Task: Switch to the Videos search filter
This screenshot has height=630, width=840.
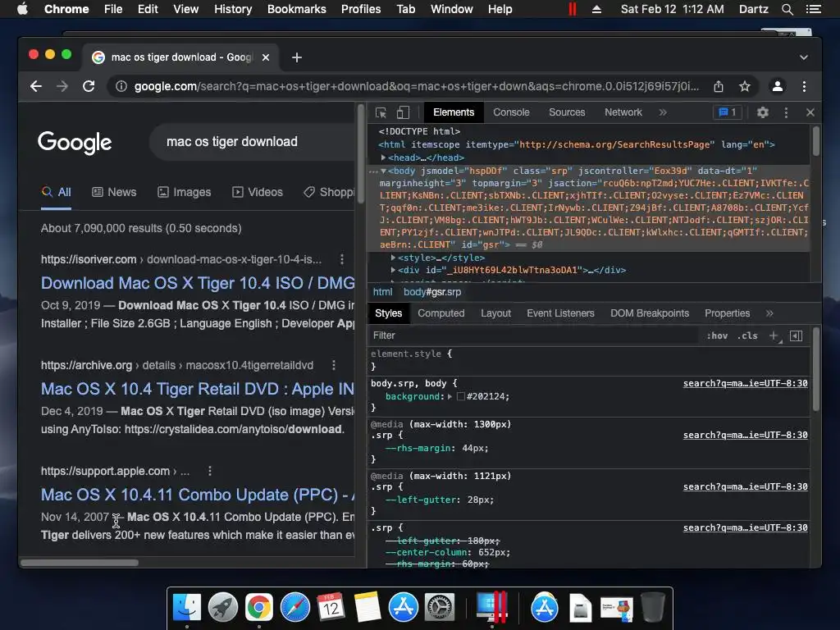Action: pos(257,192)
